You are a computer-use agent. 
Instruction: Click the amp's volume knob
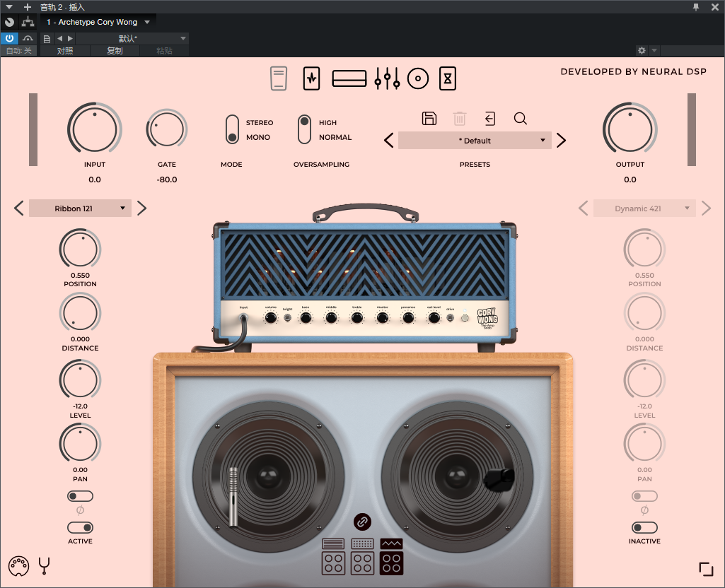271,318
